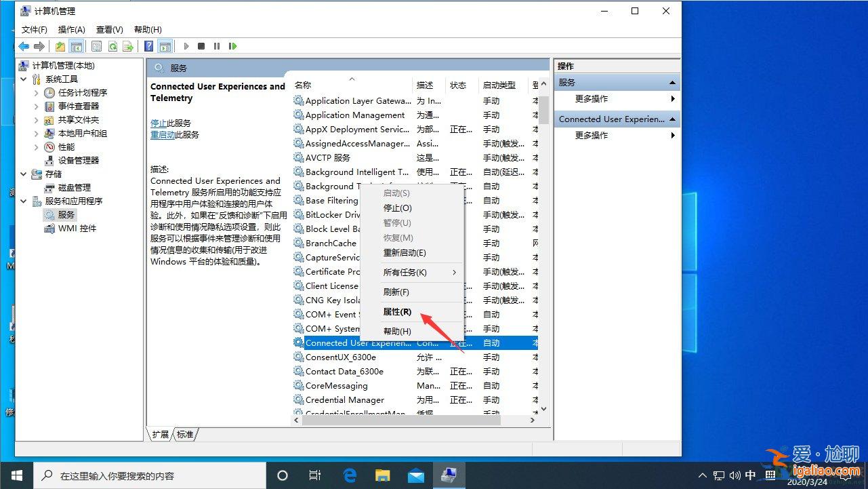868x489 pixels.
Task: Collapse the Connected User Experien section header
Action: point(671,119)
